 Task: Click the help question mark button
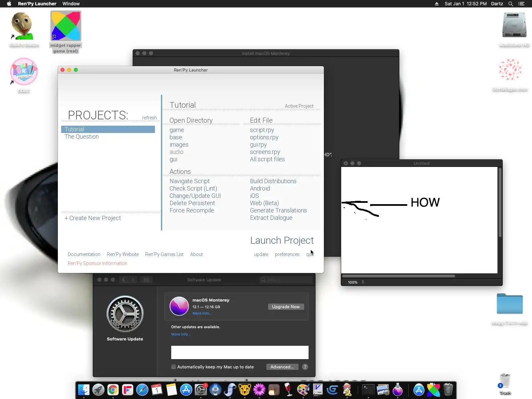(x=305, y=367)
